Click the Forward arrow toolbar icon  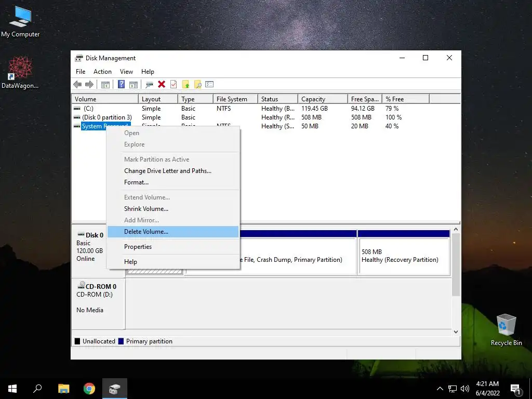pos(89,85)
